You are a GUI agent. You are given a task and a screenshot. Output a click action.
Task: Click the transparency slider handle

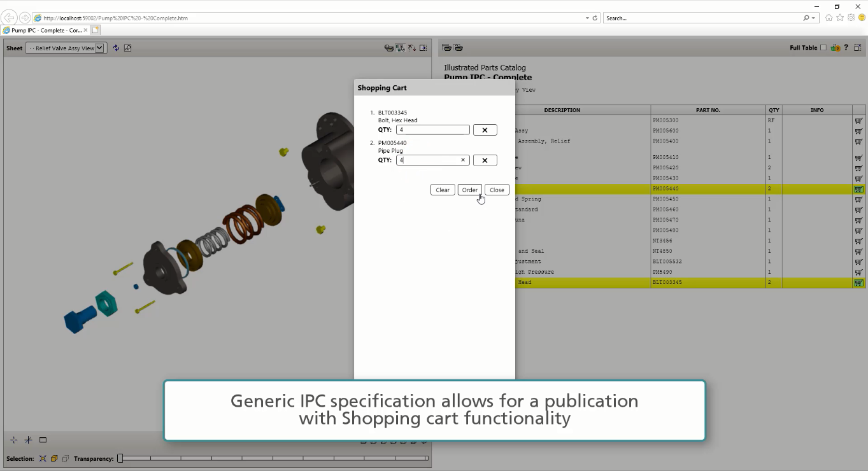tap(120, 458)
